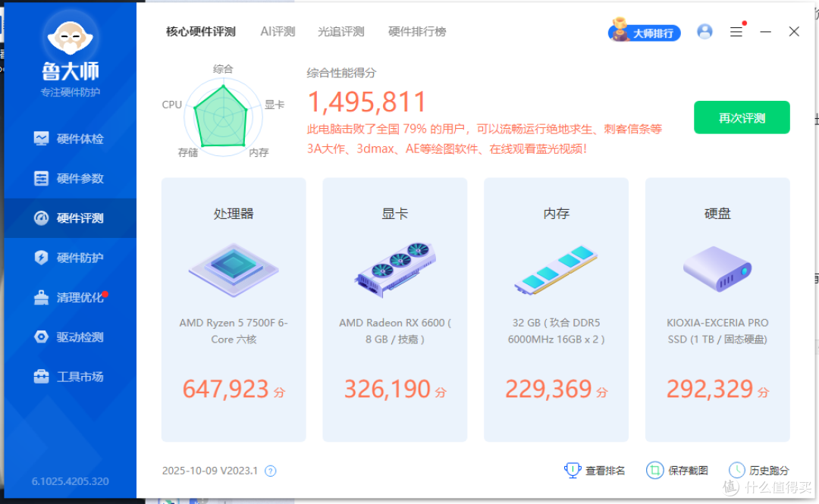Switch to the 硬件排行榜 tab
Image resolution: width=819 pixels, height=504 pixels.
(417, 32)
